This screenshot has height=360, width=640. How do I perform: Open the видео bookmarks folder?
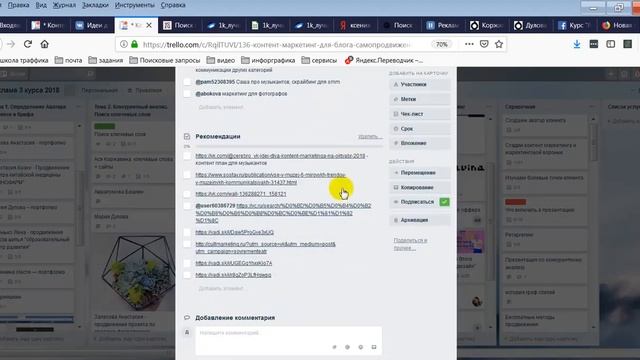221,60
